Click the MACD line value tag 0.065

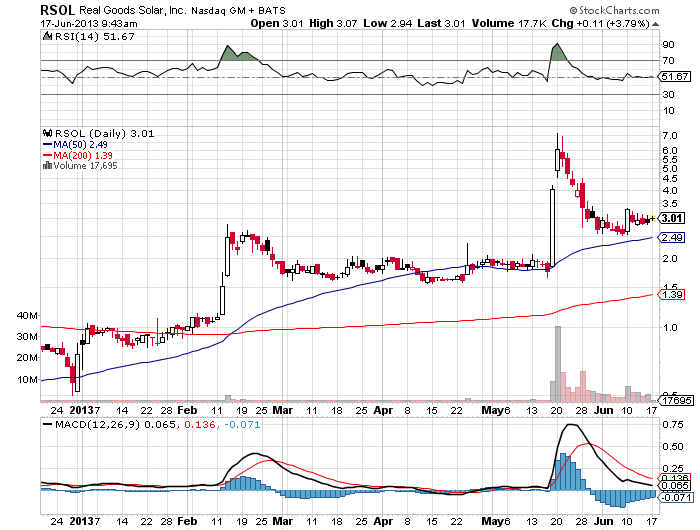click(x=676, y=486)
